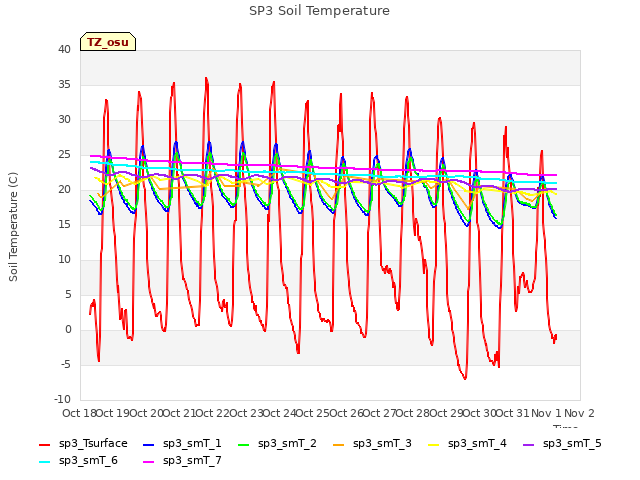640x480 pixels.
Task: Click the Oct 23 x-axis tick label
Action: [x=246, y=413]
